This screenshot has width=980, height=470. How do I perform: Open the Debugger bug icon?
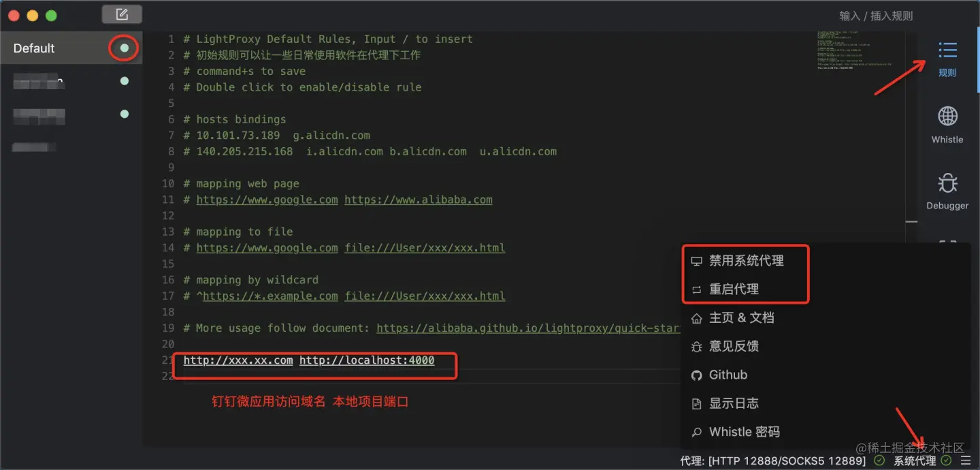947,183
